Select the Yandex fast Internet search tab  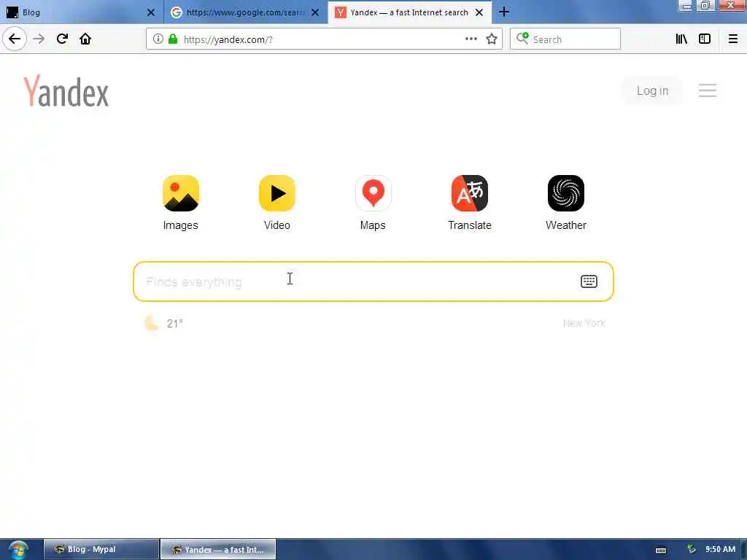[410, 12]
